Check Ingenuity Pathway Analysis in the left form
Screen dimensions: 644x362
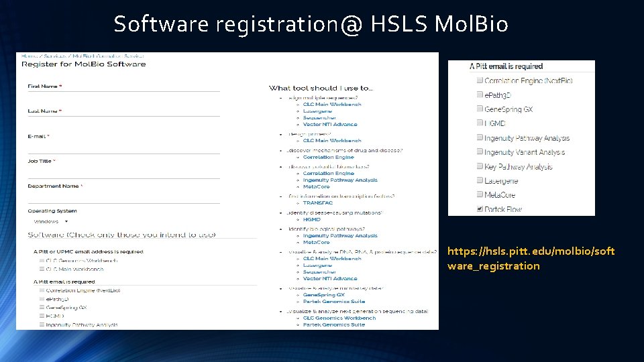(42, 324)
